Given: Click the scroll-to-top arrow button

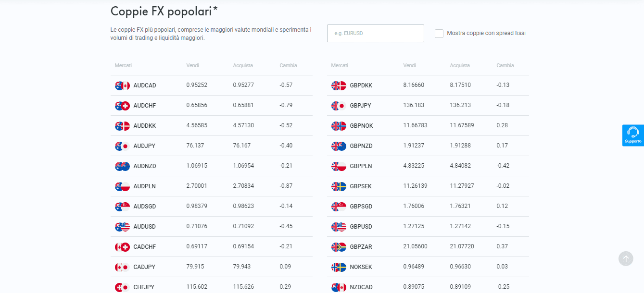Looking at the screenshot, I should click(x=626, y=258).
